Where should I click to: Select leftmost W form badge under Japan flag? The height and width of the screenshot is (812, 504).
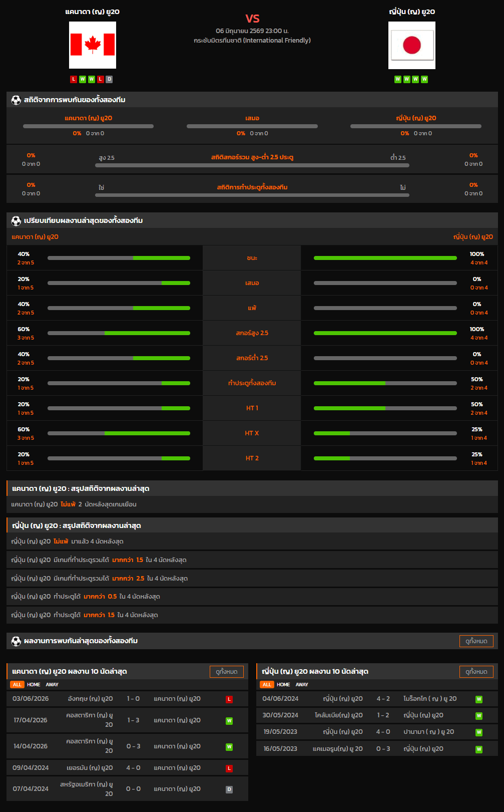pos(398,79)
